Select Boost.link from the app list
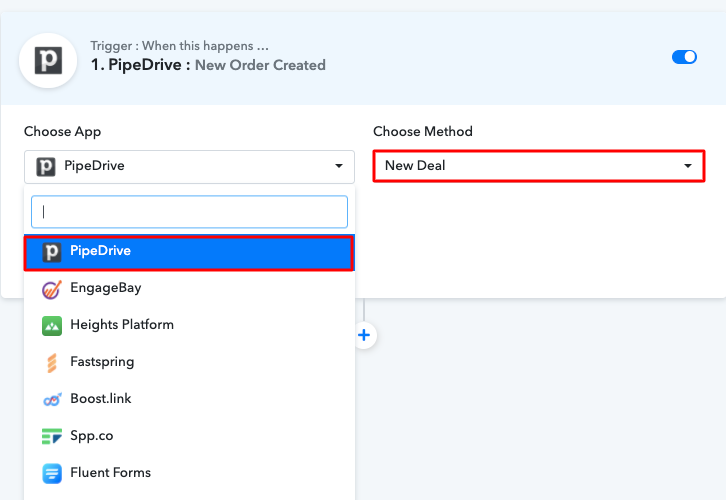The height and width of the screenshot is (500, 726). [189, 400]
